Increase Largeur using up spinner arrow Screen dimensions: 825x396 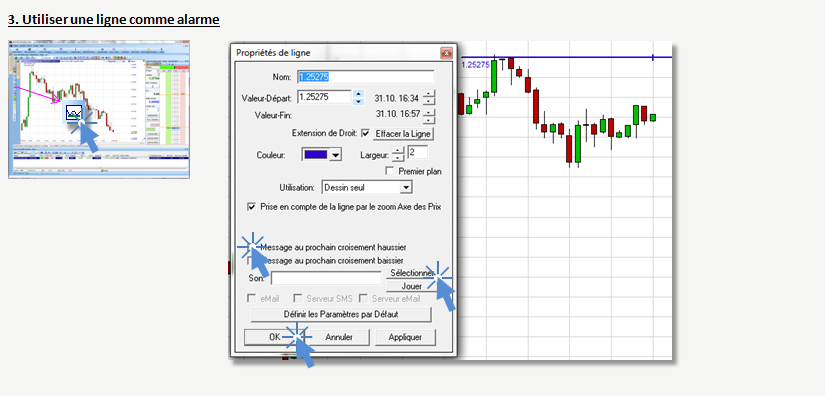399,151
